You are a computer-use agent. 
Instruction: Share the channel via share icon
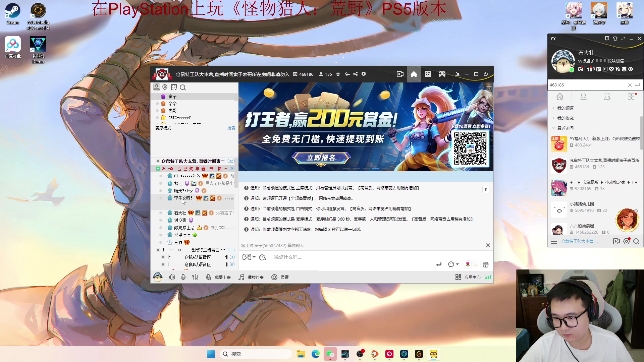356,74
